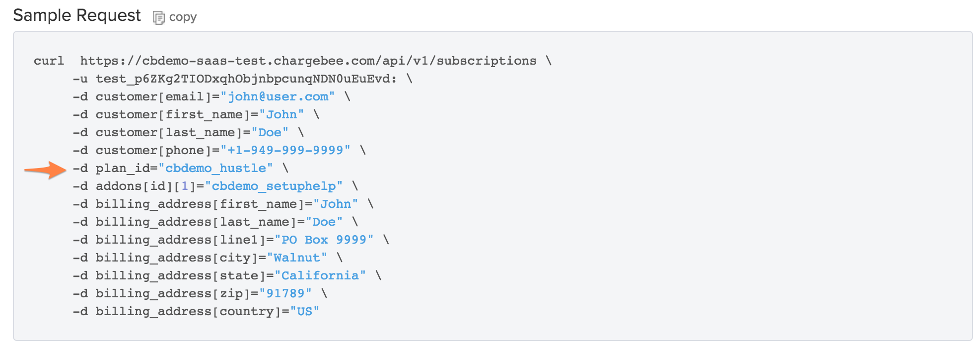The image size is (980, 350).
Task: Click the "cbdemo_setuphelp" addon value
Action: pyautogui.click(x=274, y=186)
